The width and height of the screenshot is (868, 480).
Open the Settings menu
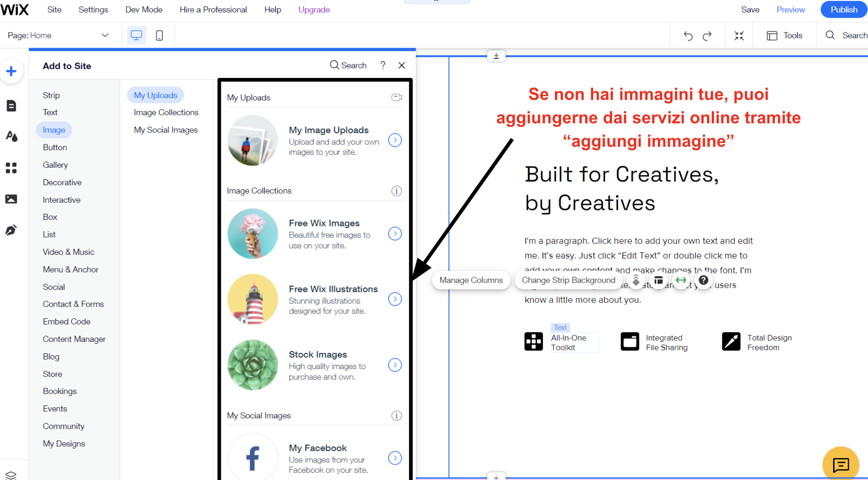pyautogui.click(x=93, y=10)
